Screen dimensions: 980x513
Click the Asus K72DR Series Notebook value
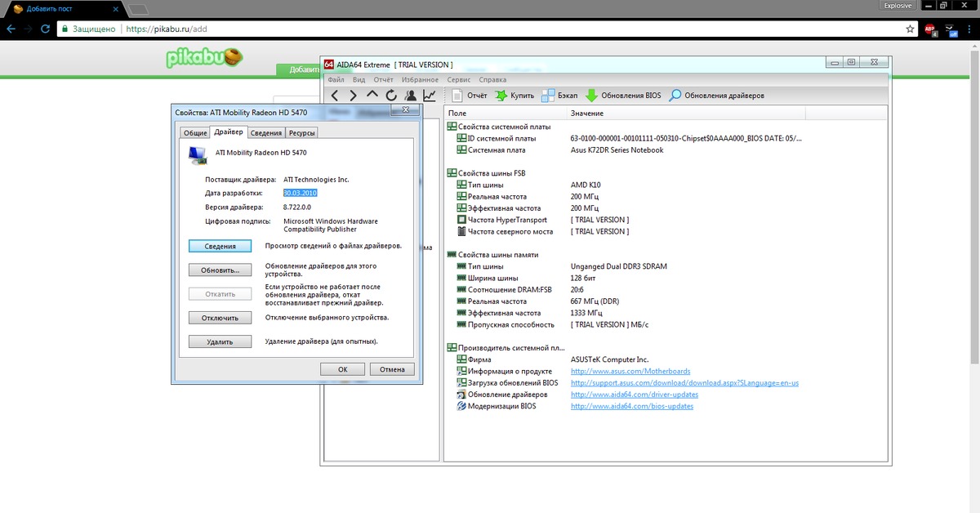point(617,149)
